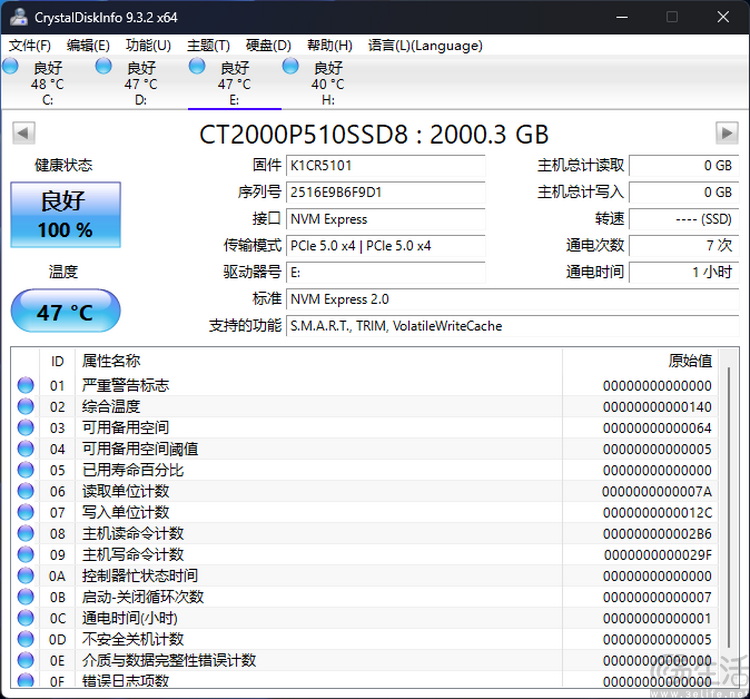Click status orb for 0D 不安全关机计数
This screenshot has height=699, width=750.
25,639
